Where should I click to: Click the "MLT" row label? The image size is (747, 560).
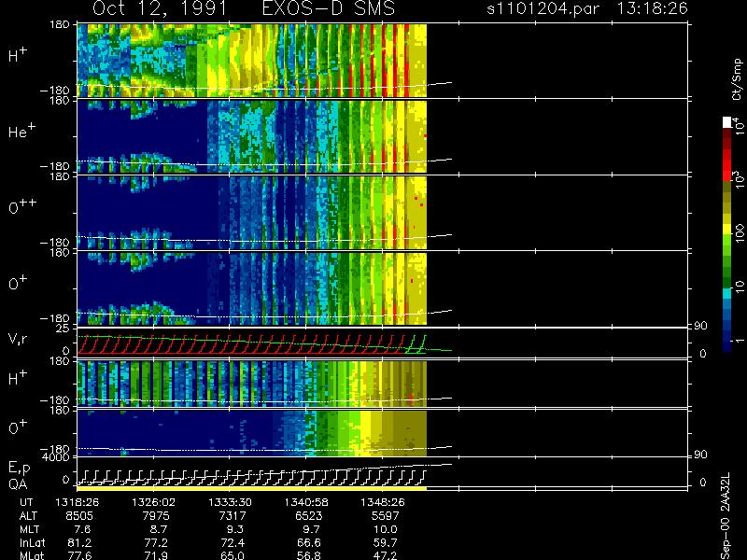(29, 529)
